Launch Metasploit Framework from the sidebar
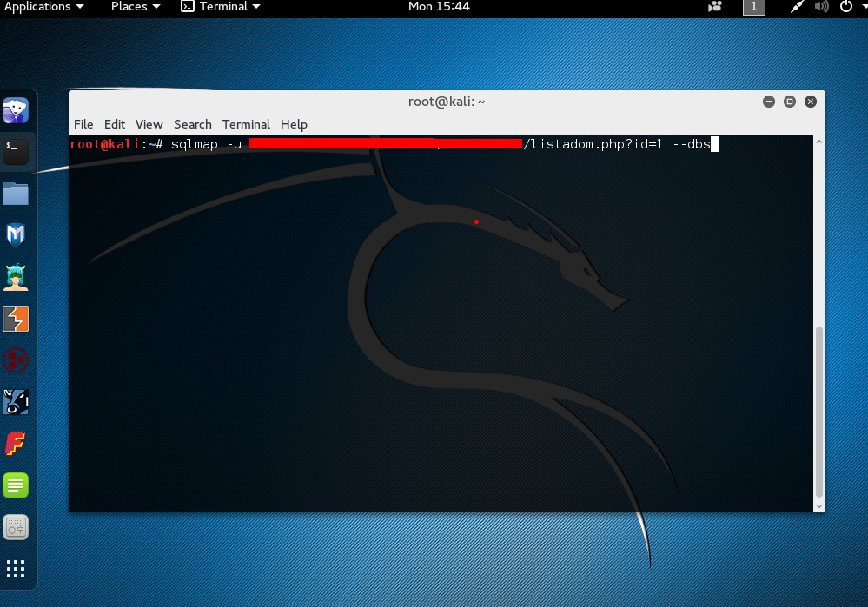The width and height of the screenshot is (868, 607). [x=17, y=234]
